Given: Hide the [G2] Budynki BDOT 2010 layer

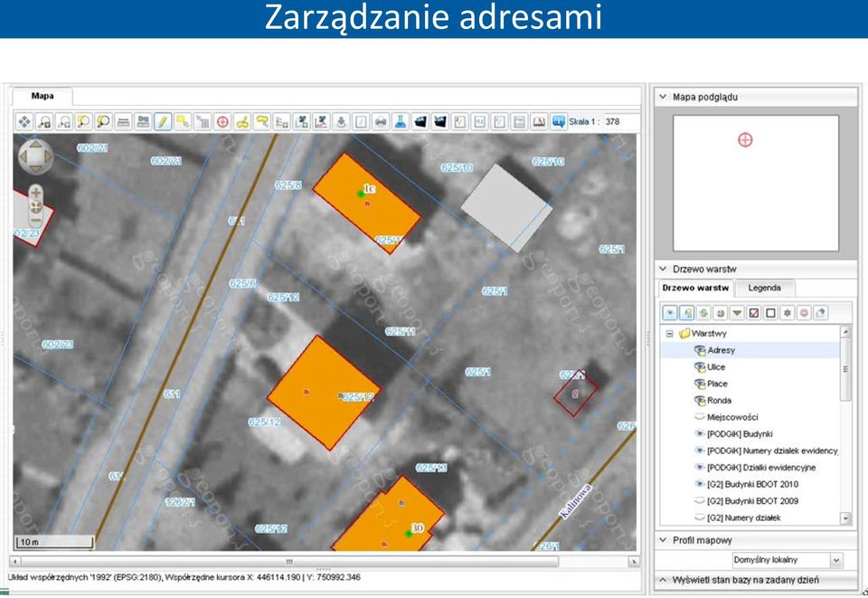Looking at the screenshot, I should click(700, 484).
